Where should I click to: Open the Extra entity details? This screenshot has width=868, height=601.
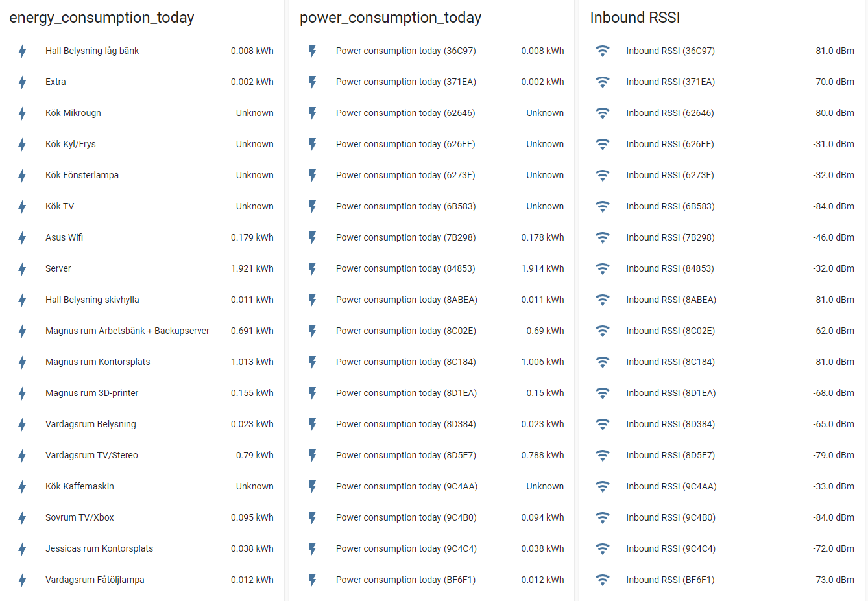pyautogui.click(x=54, y=82)
